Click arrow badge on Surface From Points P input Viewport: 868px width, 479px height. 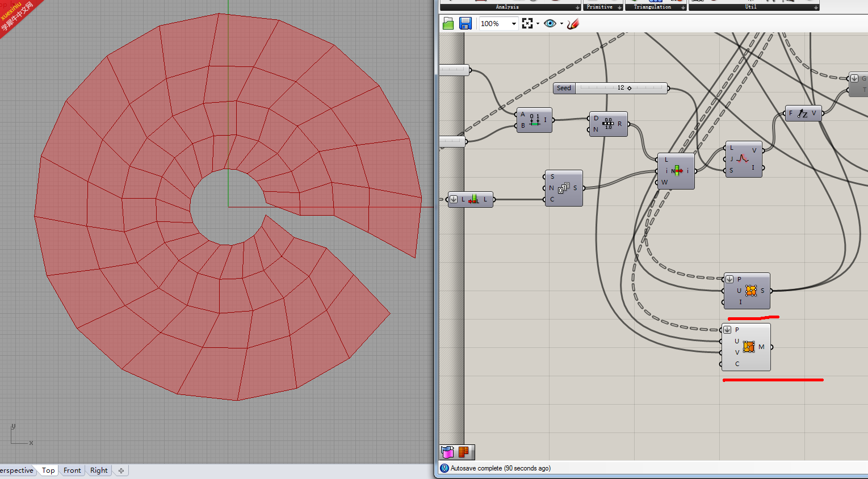[x=729, y=279]
